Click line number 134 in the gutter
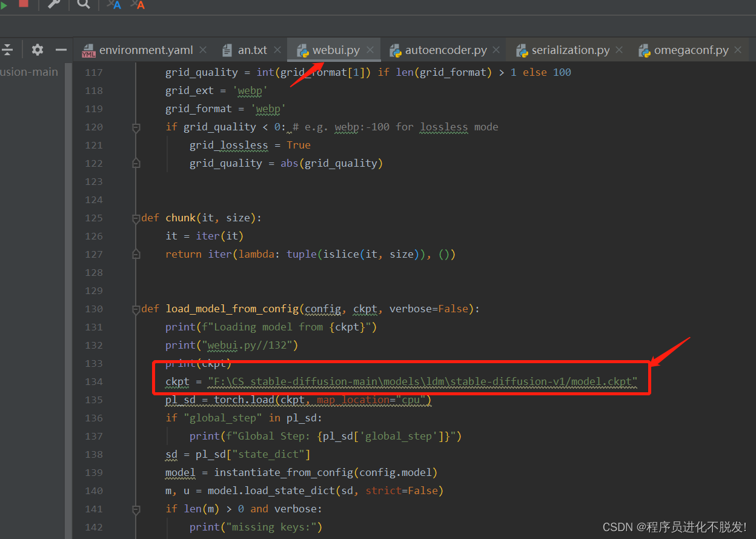The height and width of the screenshot is (539, 756). coord(93,381)
